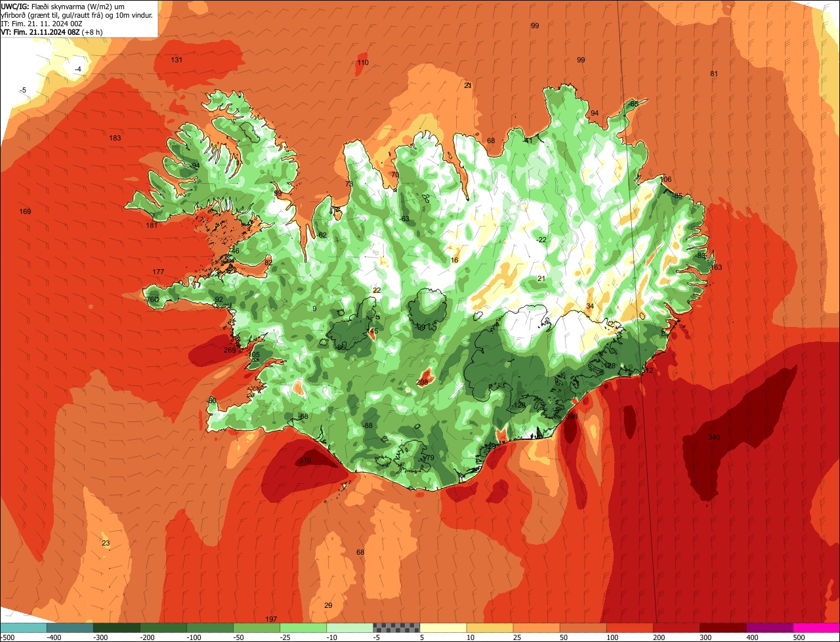Click the map value '70' on the north coast

394,175
